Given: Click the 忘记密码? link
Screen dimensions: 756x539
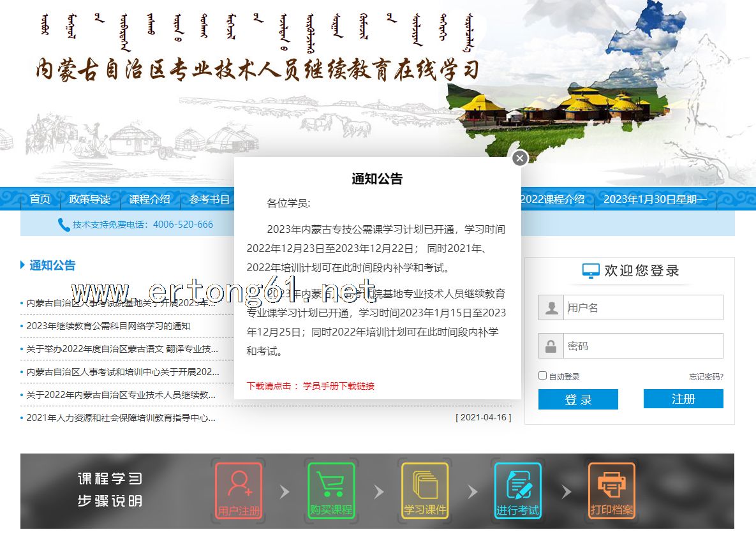Looking at the screenshot, I should tap(706, 377).
